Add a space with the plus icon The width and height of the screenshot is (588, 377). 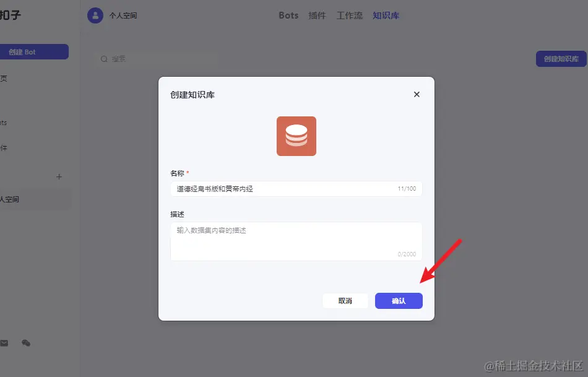(59, 176)
